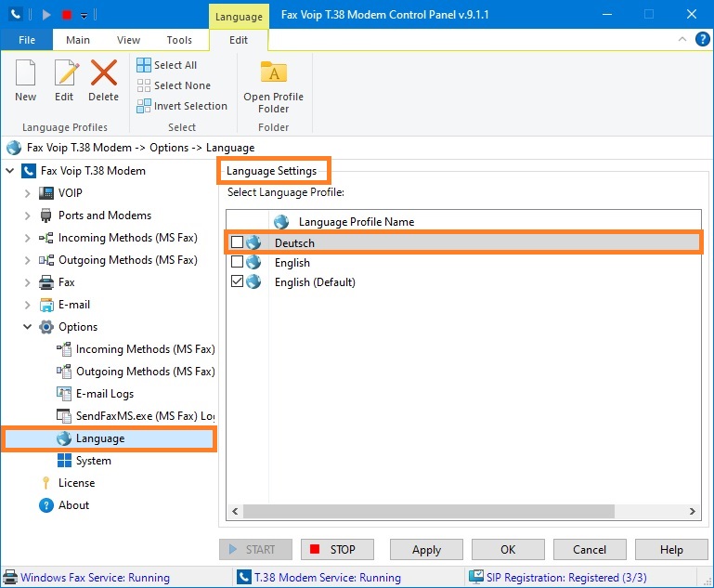The height and width of the screenshot is (588, 714).
Task: Click the blue play icon in quick access toolbar
Action: point(46,15)
